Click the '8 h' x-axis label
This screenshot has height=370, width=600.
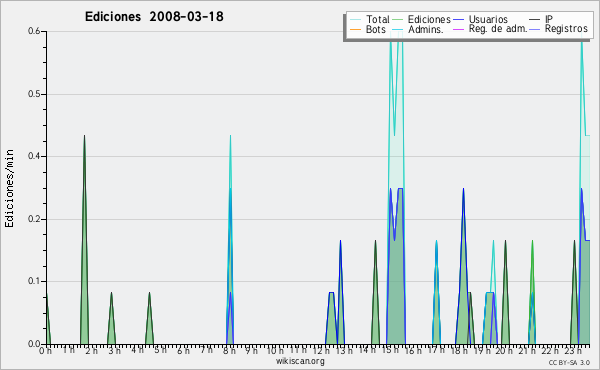click(229, 350)
